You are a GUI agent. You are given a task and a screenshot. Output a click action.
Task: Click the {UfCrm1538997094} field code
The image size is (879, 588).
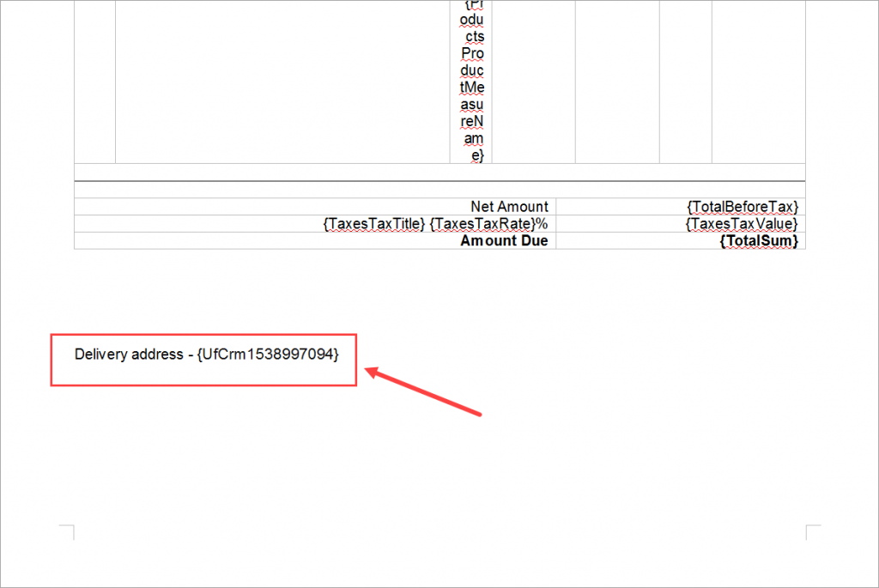point(268,355)
